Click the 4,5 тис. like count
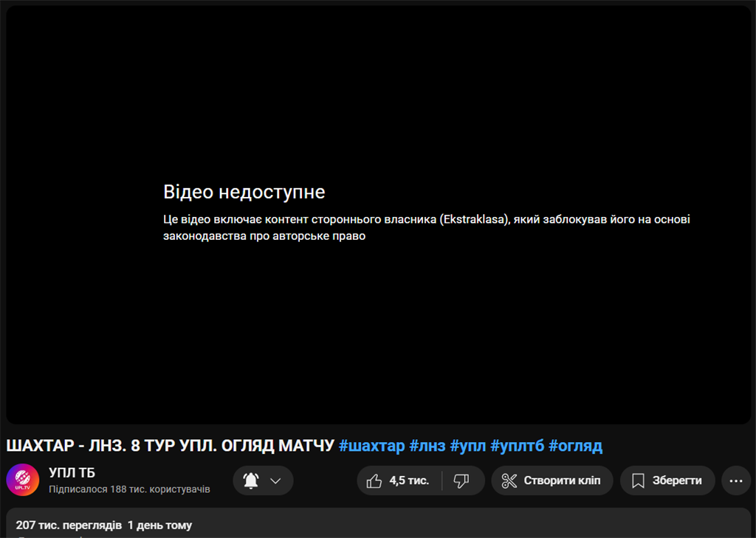The height and width of the screenshot is (538, 756). pyautogui.click(x=409, y=481)
